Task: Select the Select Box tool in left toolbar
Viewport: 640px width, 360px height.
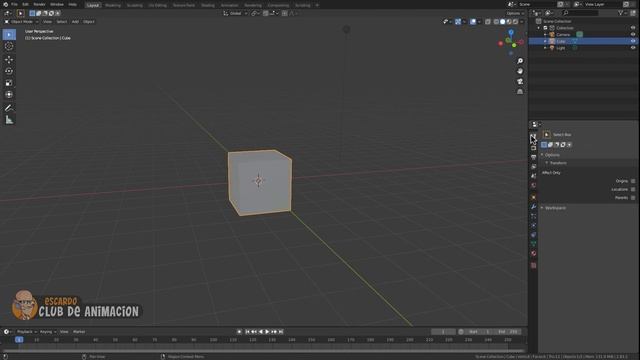Action: pyautogui.click(x=9, y=35)
